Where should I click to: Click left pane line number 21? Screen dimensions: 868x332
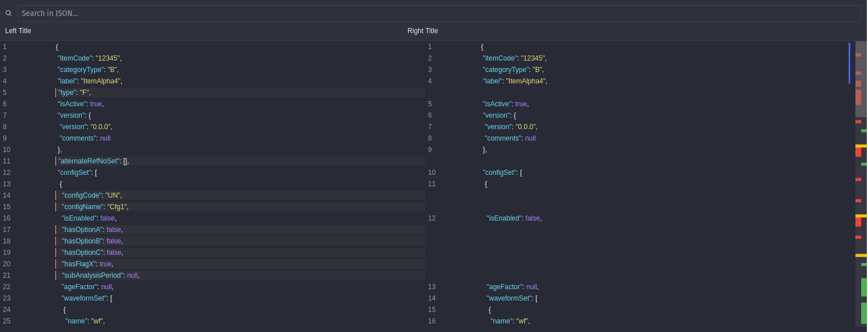coord(7,275)
